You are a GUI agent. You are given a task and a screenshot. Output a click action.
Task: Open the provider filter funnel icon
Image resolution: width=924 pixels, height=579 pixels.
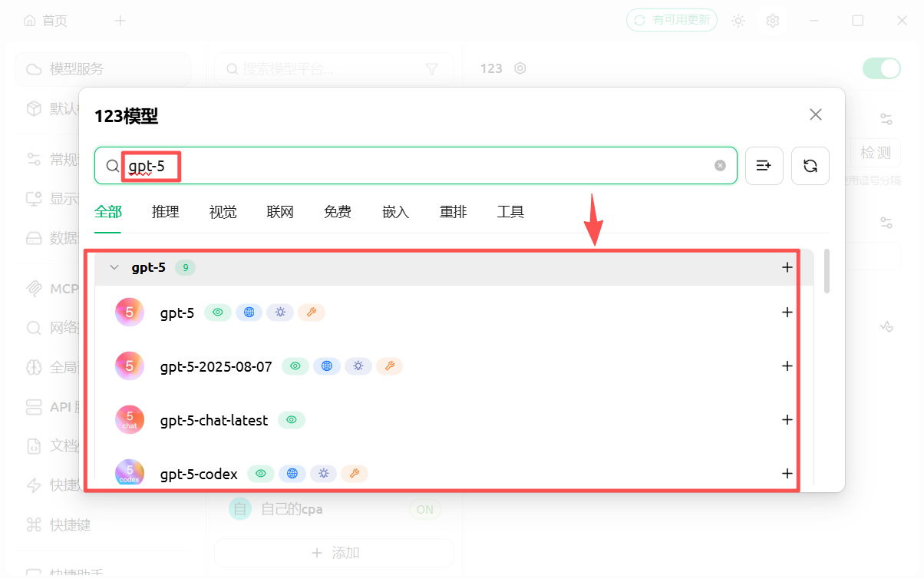pyautogui.click(x=432, y=69)
